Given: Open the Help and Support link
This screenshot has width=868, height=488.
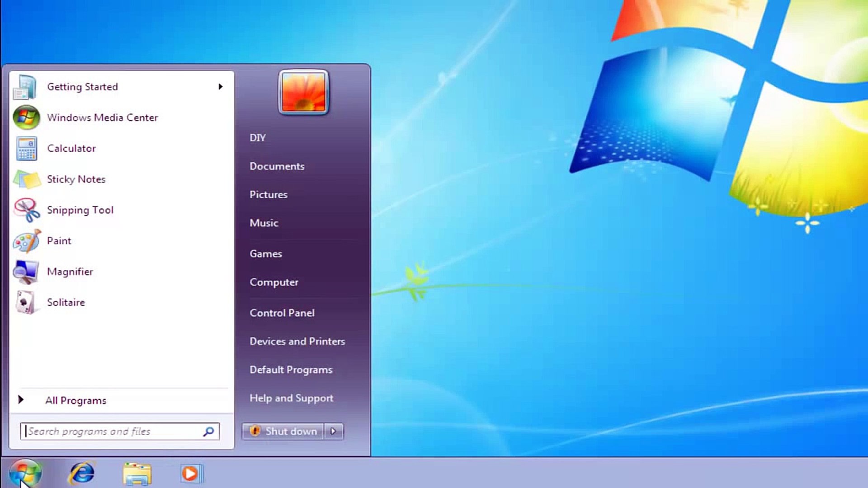Looking at the screenshot, I should [x=291, y=398].
